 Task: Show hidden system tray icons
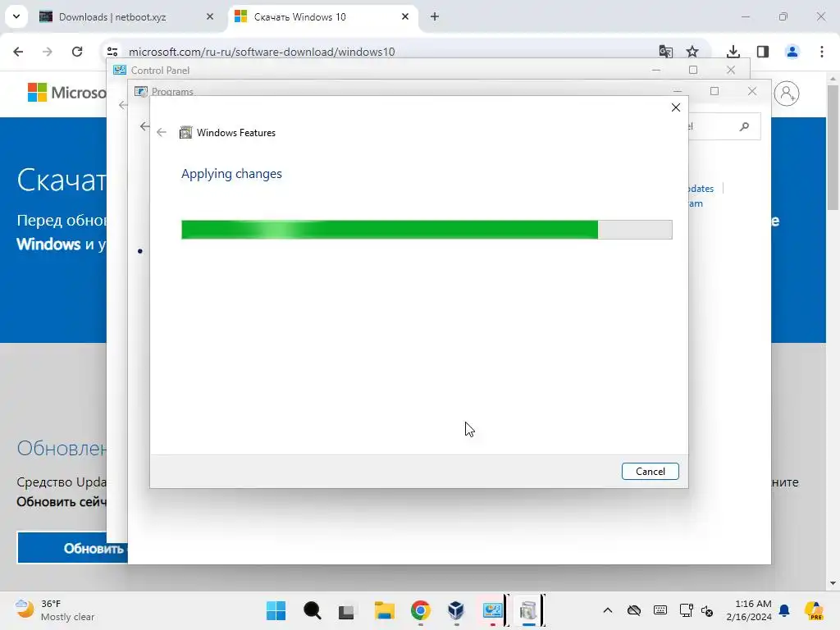pos(608,610)
